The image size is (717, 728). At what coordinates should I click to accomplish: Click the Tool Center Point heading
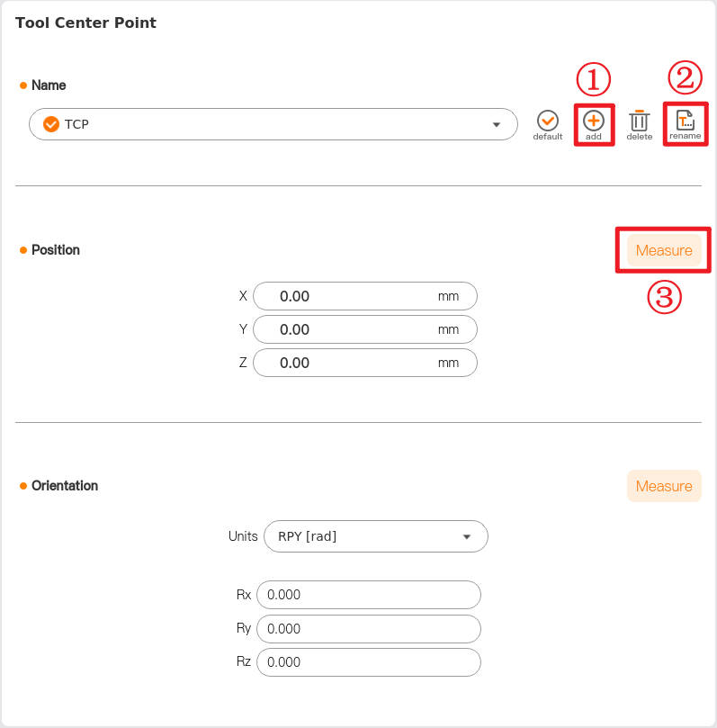[x=86, y=22]
